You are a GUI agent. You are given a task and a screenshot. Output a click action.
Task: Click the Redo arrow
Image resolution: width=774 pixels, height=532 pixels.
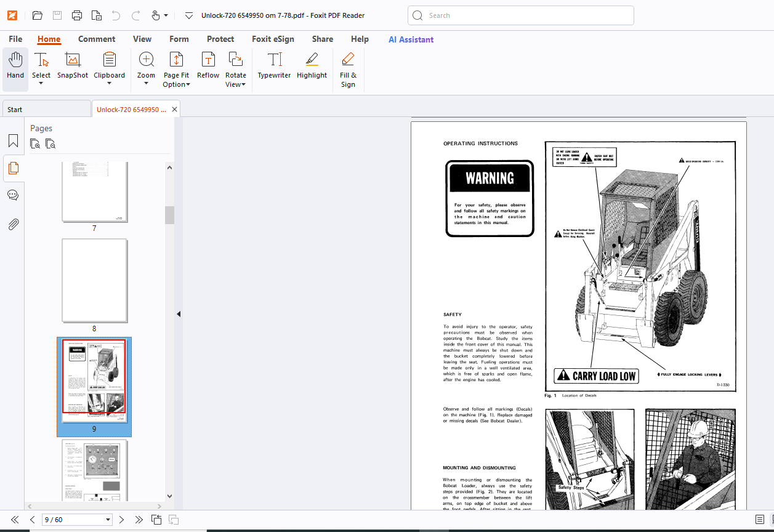[136, 15]
